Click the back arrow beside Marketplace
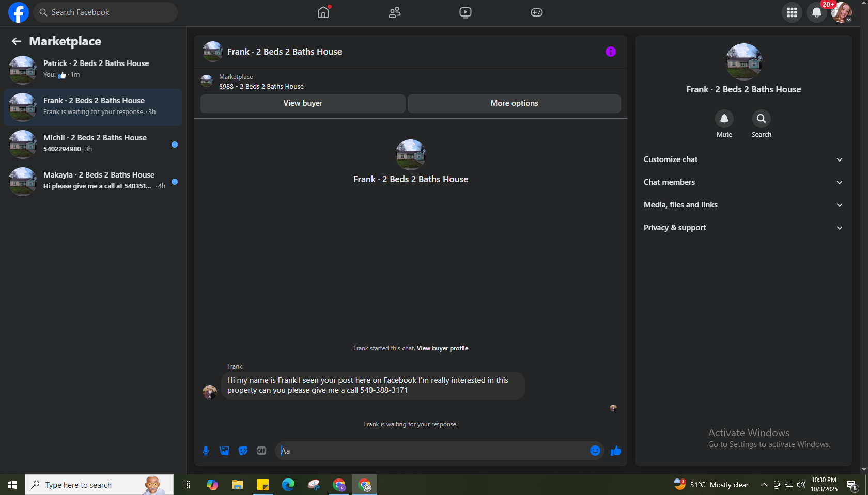 (17, 41)
